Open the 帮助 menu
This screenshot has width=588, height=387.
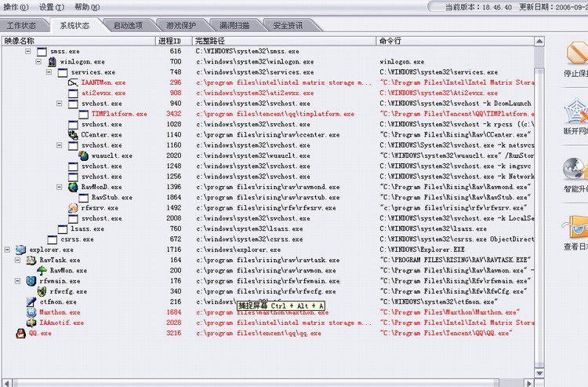coord(86,7)
